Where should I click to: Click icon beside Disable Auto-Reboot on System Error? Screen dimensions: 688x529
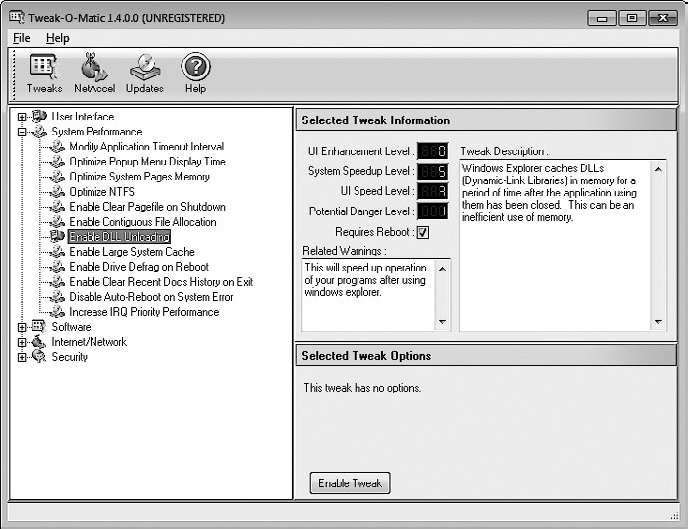tap(57, 297)
